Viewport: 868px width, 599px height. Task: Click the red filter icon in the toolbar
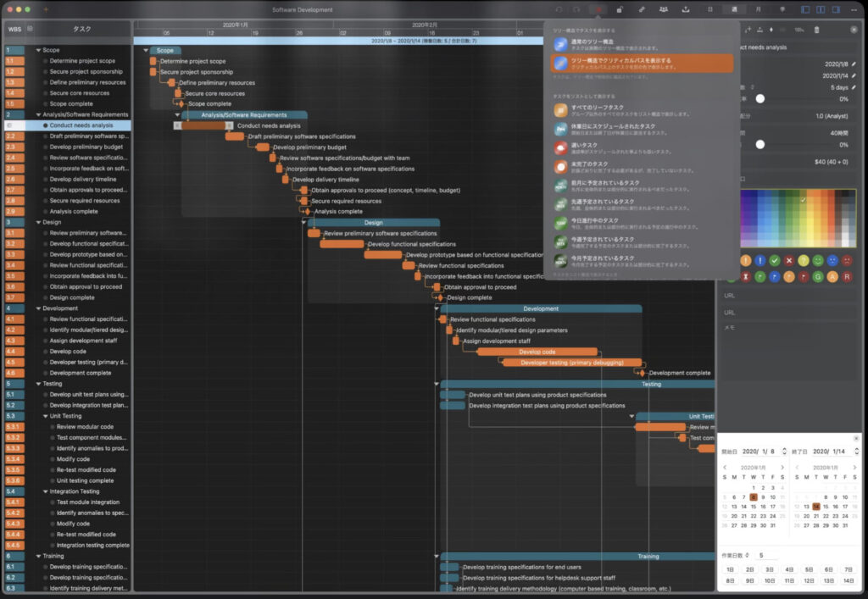pyautogui.click(x=598, y=9)
